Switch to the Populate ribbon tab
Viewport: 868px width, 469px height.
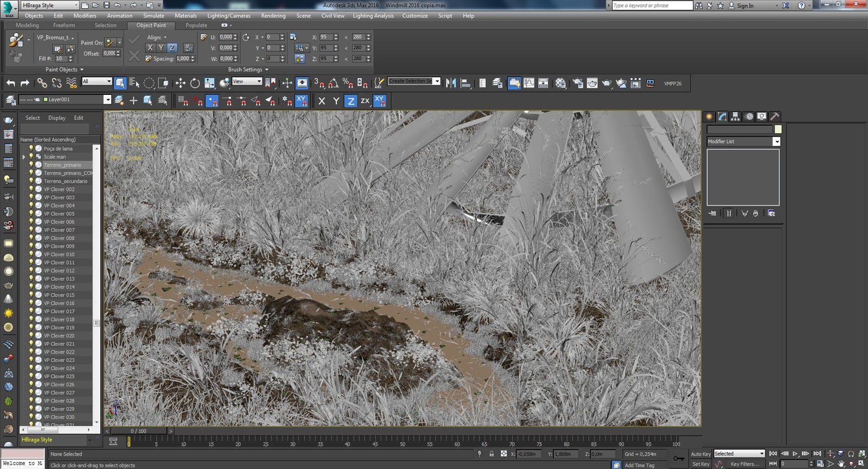pyautogui.click(x=196, y=25)
